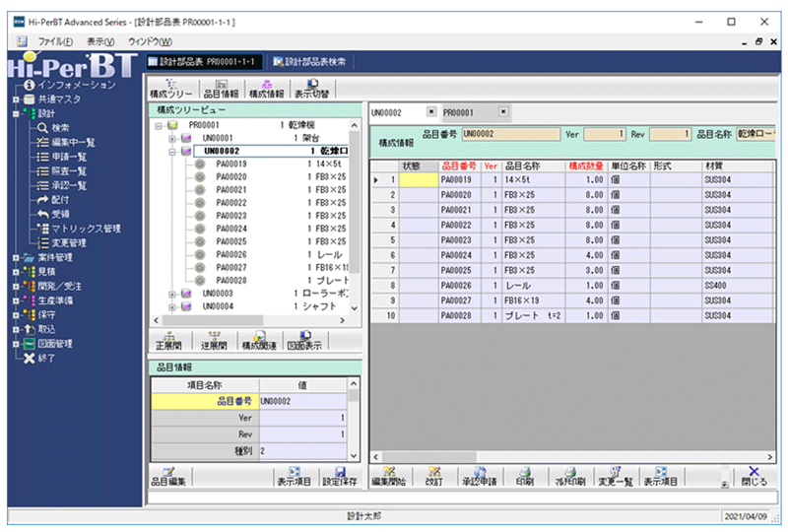Open 変更一覧 change list
Image resolution: width=788 pixels, height=532 pixels.
click(x=615, y=476)
